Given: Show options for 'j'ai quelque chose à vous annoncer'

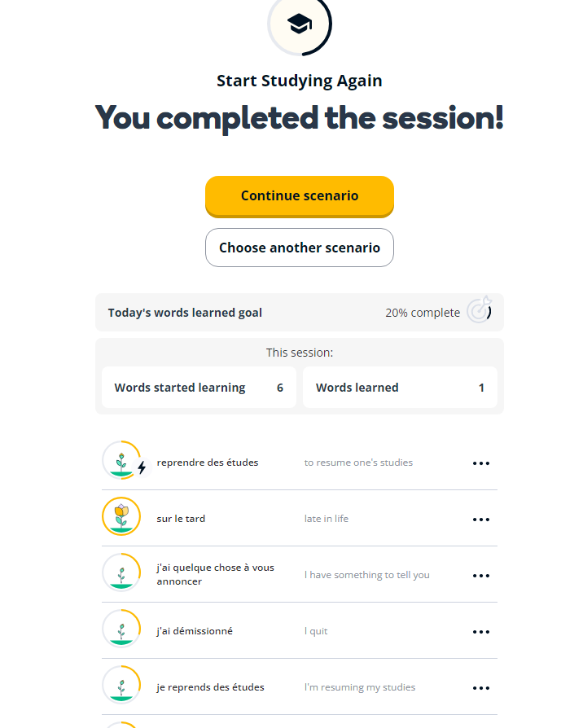Looking at the screenshot, I should pyautogui.click(x=481, y=576).
